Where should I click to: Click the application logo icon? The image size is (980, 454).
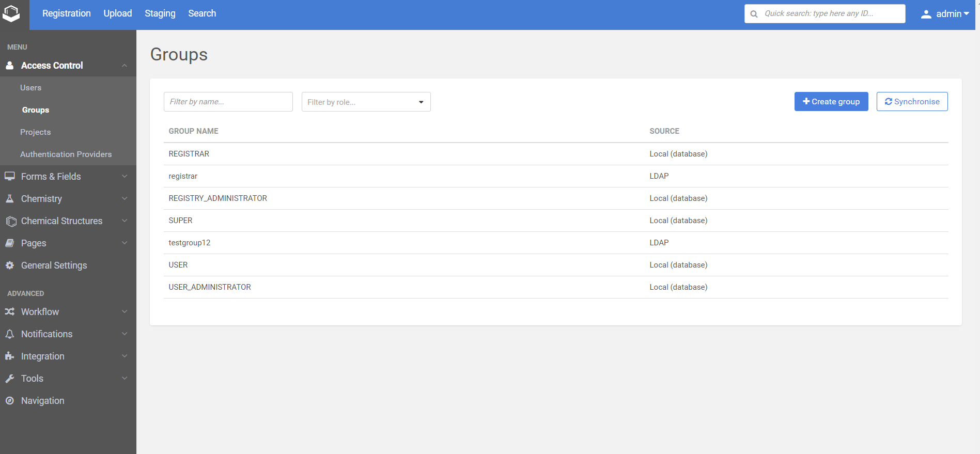[11, 13]
